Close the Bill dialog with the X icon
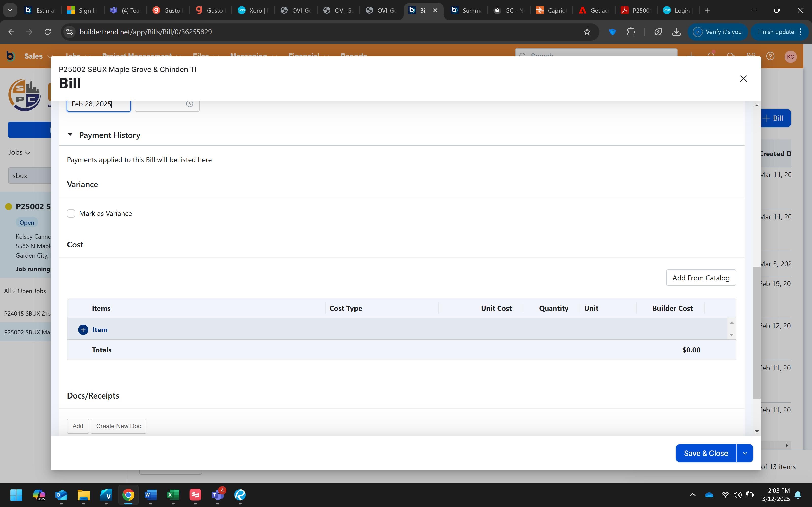The image size is (812, 507). (x=743, y=79)
